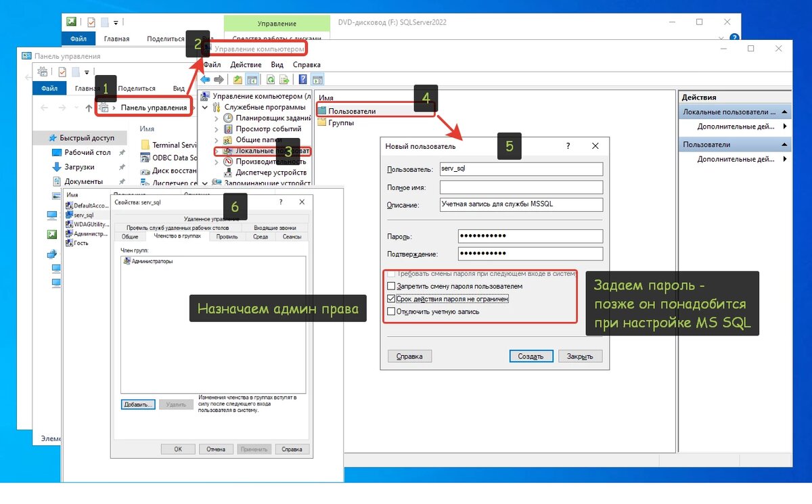812x504 pixels.
Task: Click the Пользователь field containing serv_sql
Action: [x=520, y=169]
